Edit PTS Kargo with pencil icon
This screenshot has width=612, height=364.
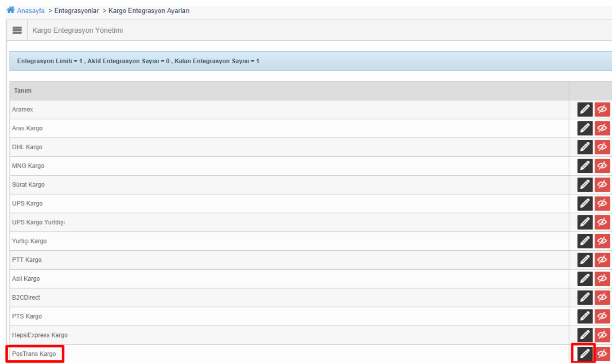585,316
